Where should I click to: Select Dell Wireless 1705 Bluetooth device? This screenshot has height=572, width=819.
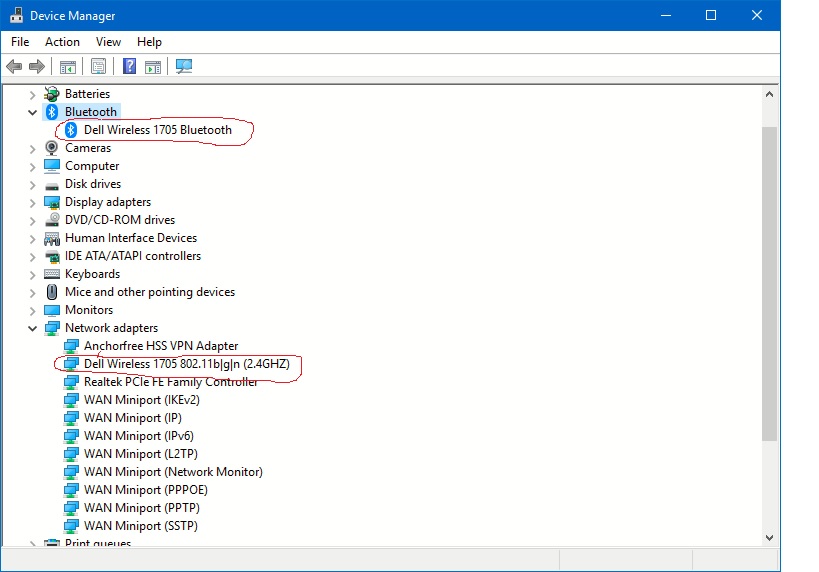pyautogui.click(x=158, y=130)
